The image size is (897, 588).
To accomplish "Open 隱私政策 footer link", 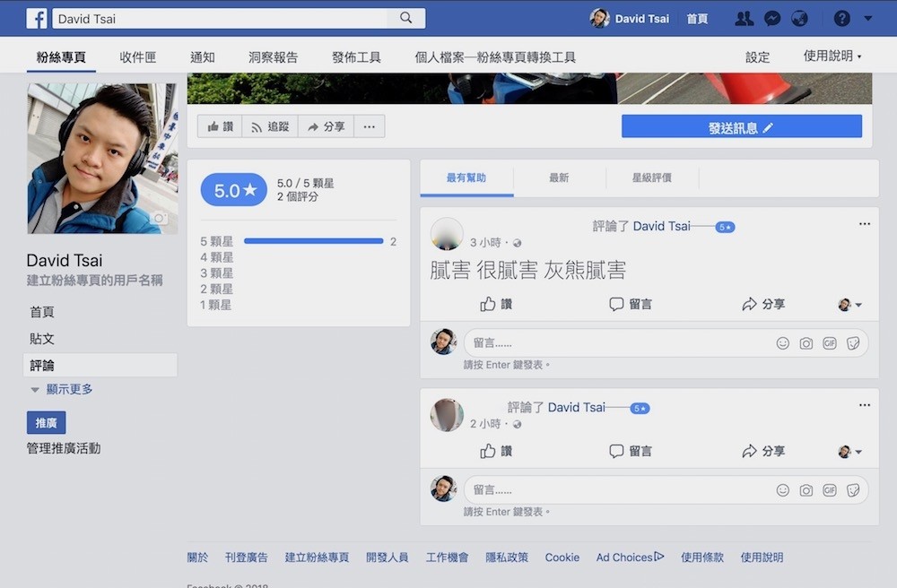I will 507,558.
